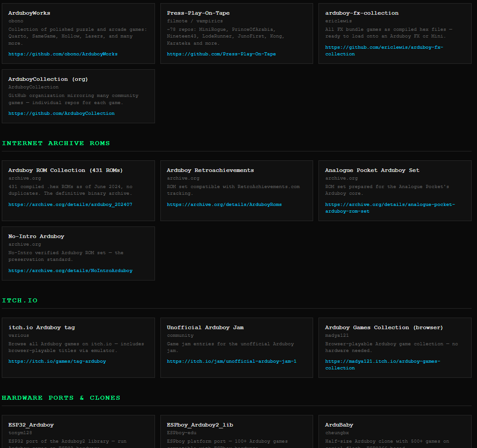Click the '~78 repos' description text
The image size is (477, 448).
tap(226, 36)
